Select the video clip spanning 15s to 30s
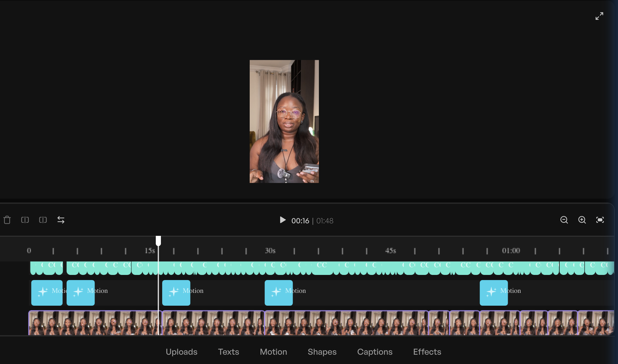Image resolution: width=618 pixels, height=364 pixels. [x=213, y=323]
